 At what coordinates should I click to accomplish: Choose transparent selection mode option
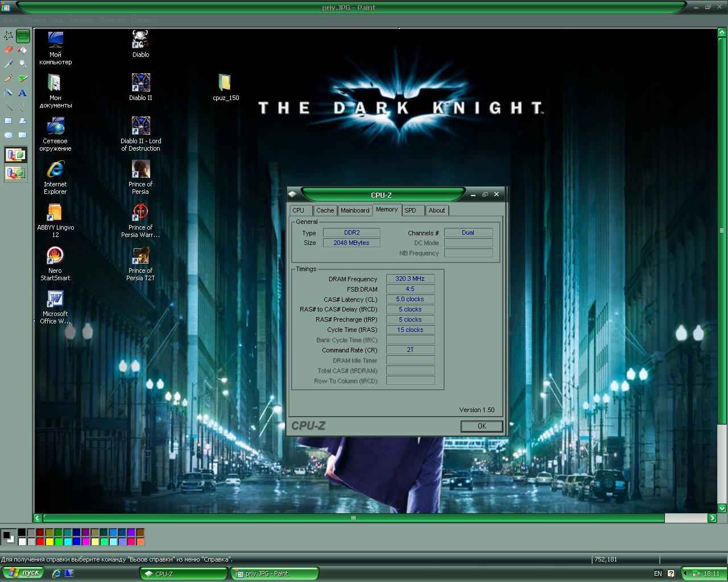[16, 173]
